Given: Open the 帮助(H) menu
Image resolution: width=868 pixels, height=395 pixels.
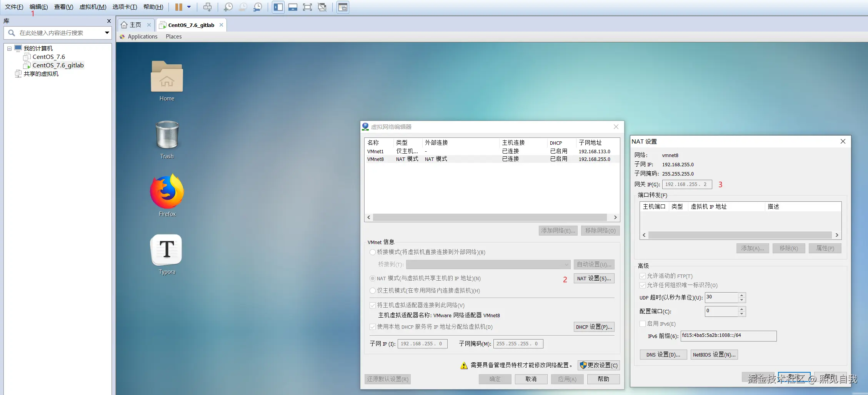Looking at the screenshot, I should [153, 7].
